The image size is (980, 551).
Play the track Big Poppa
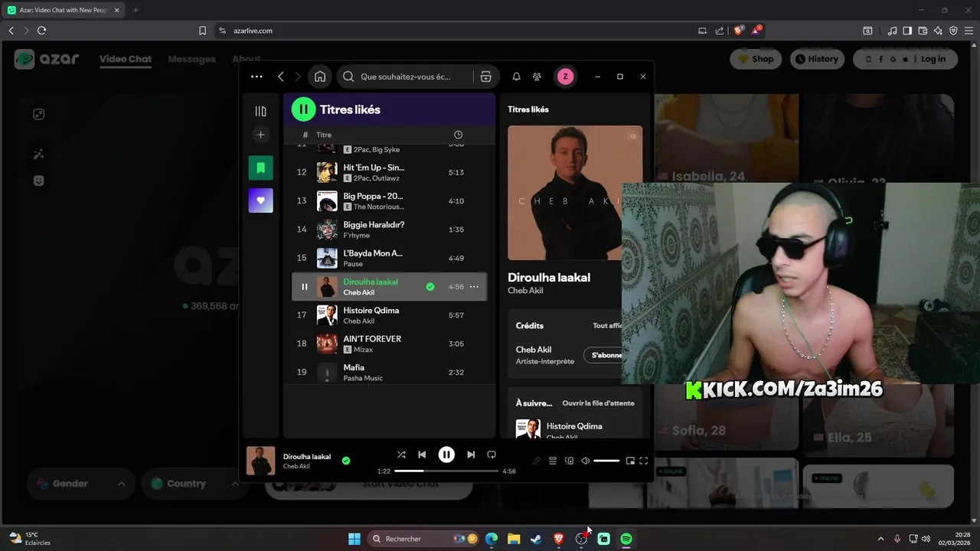pyautogui.click(x=390, y=201)
